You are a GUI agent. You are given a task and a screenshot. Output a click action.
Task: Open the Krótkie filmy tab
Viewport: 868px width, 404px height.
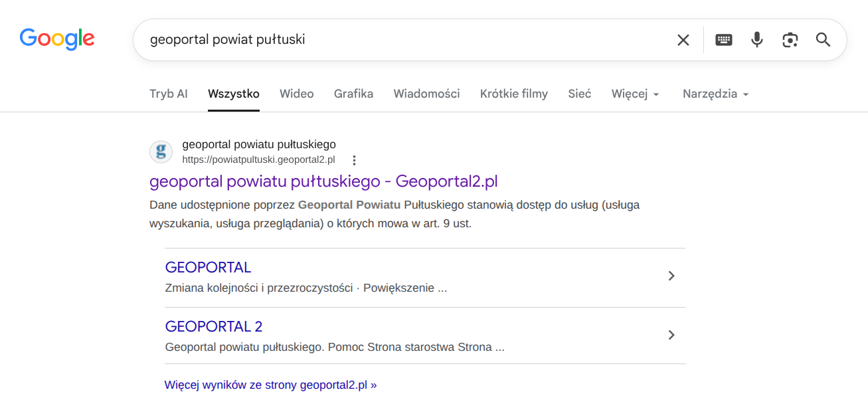coord(514,94)
